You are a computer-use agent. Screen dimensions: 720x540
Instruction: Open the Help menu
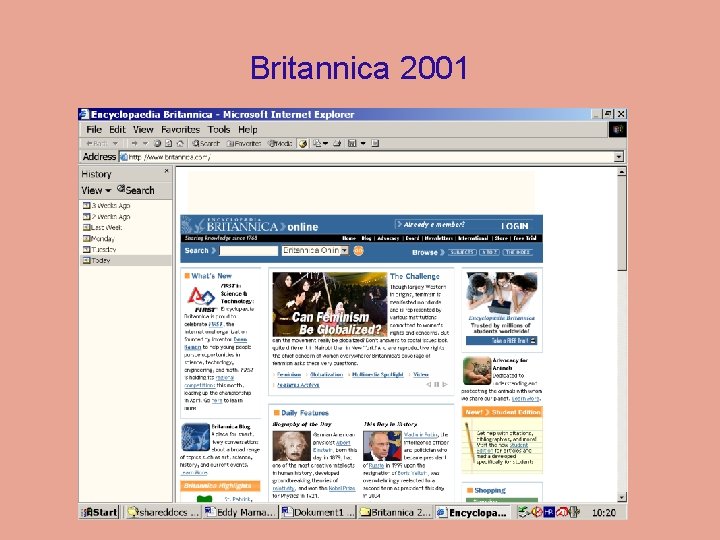[x=248, y=129]
